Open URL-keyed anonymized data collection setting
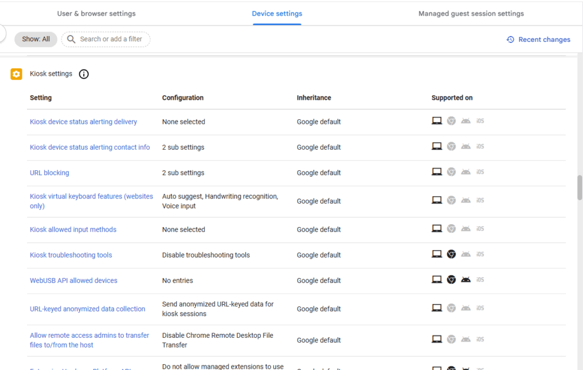 point(87,309)
